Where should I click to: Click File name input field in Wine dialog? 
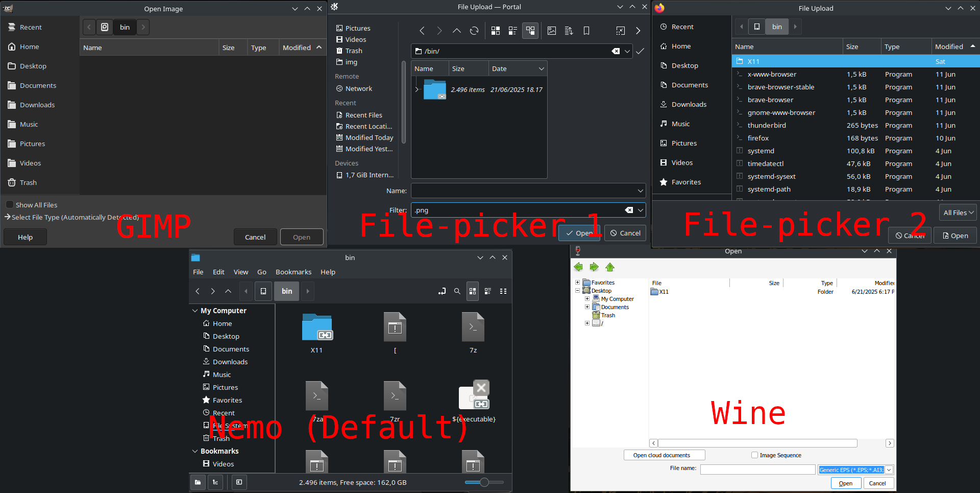pyautogui.click(x=757, y=469)
